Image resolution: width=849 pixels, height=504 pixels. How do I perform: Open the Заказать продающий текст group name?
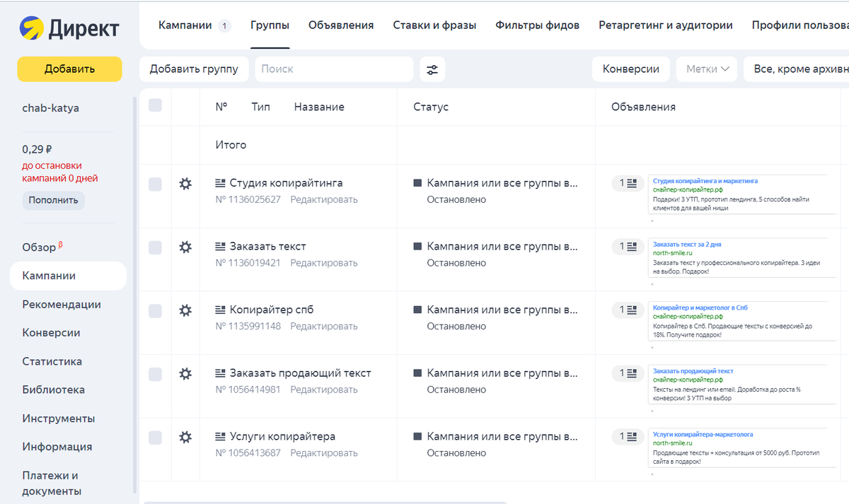(300, 373)
